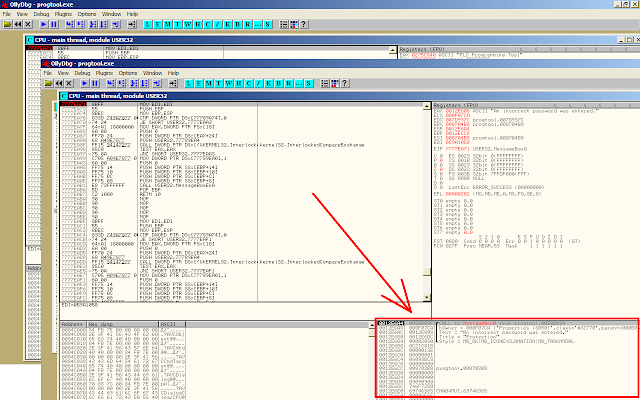Image resolution: width=640 pixels, height=400 pixels.
Task: Click OllyDbg red icon in front window title bar
Action: pyautogui.click(x=47, y=64)
